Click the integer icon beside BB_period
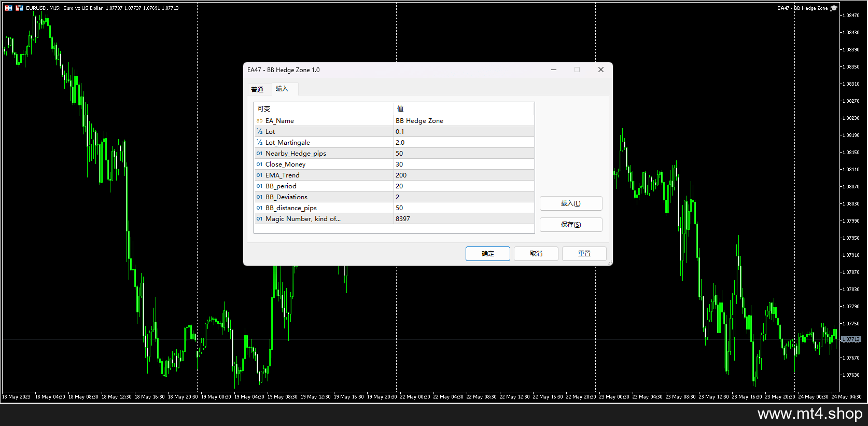 point(259,186)
